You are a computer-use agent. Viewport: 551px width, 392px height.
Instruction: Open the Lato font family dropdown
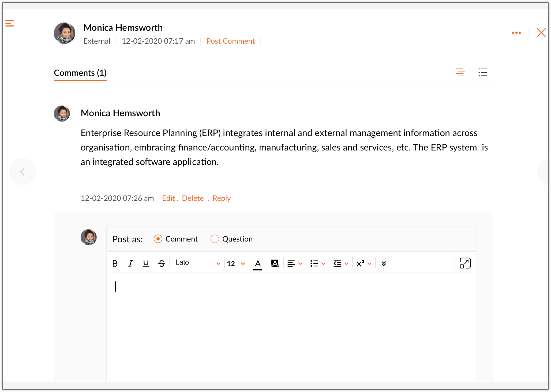coord(198,263)
